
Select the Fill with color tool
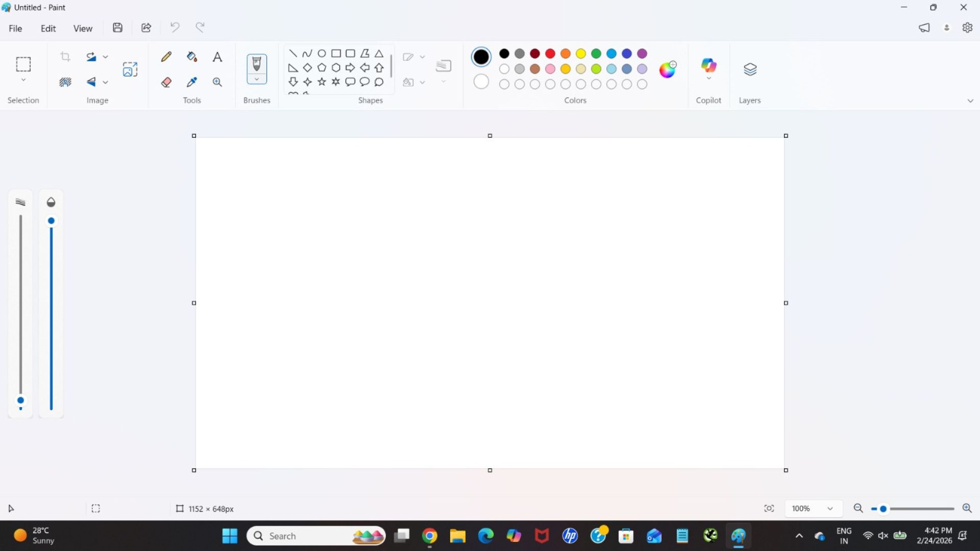pyautogui.click(x=191, y=57)
